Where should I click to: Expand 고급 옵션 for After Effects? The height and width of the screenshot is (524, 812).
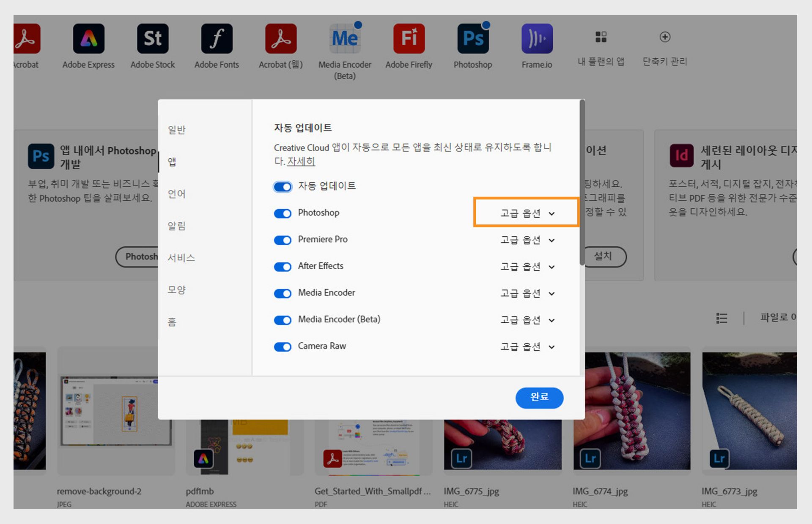[527, 267]
